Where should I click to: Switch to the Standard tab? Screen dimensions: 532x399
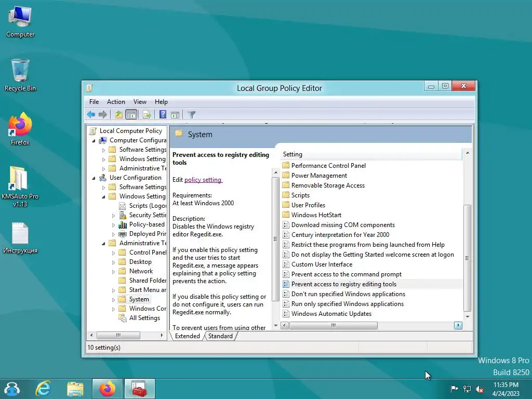pyautogui.click(x=220, y=336)
